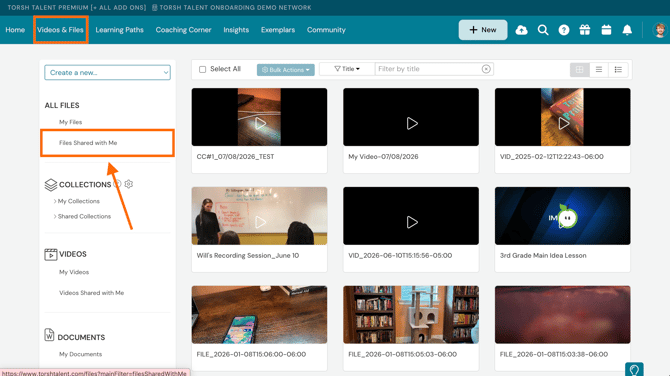Click the Documents section icon
This screenshot has width=670, height=376.
(49, 335)
